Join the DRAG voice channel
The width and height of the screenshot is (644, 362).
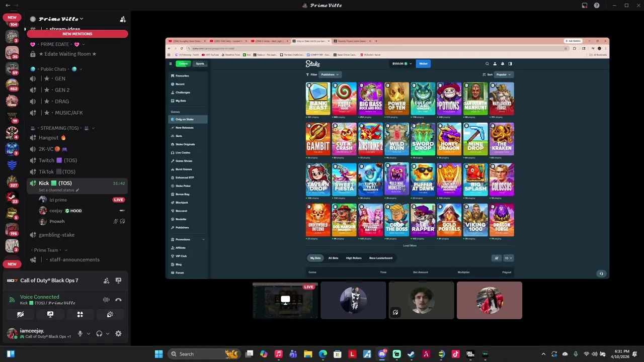coord(77,101)
